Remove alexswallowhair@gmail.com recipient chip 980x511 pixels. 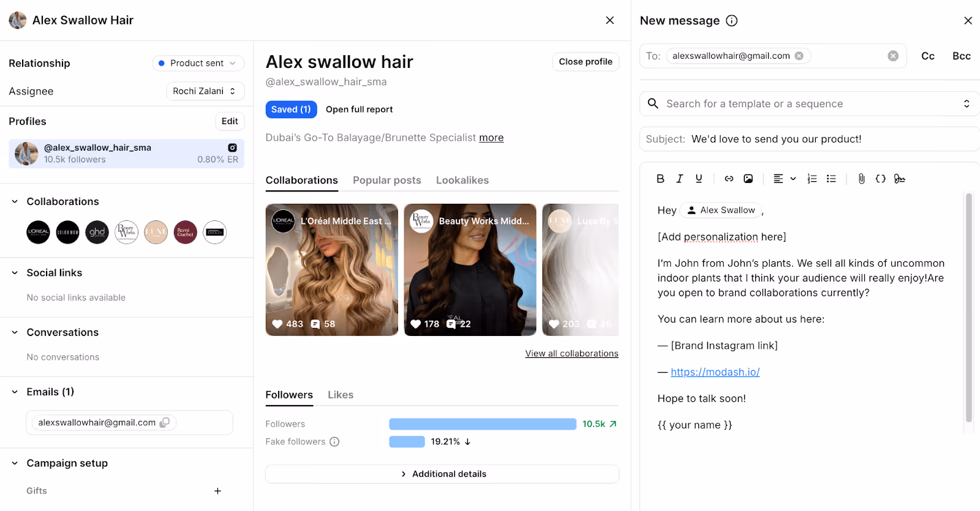coord(799,56)
